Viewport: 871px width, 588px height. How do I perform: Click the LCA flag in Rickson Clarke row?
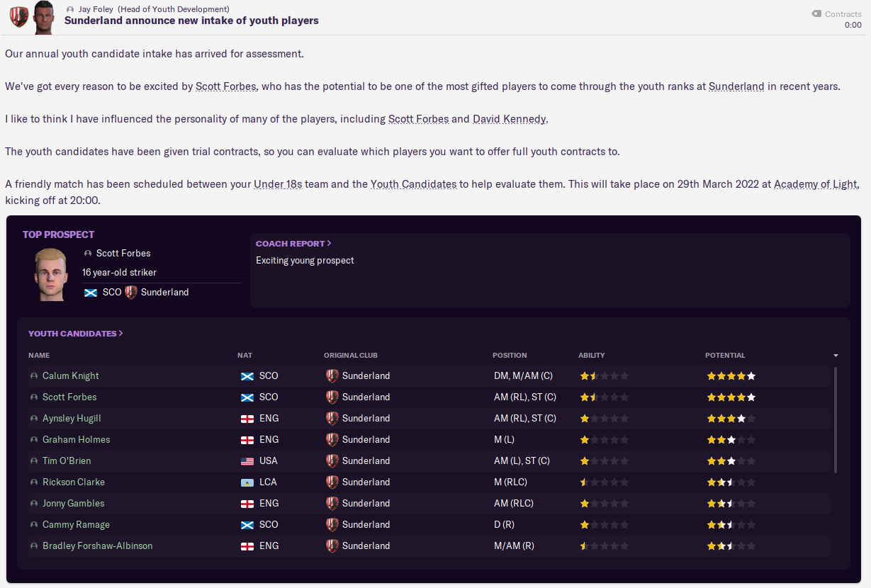pyautogui.click(x=247, y=482)
